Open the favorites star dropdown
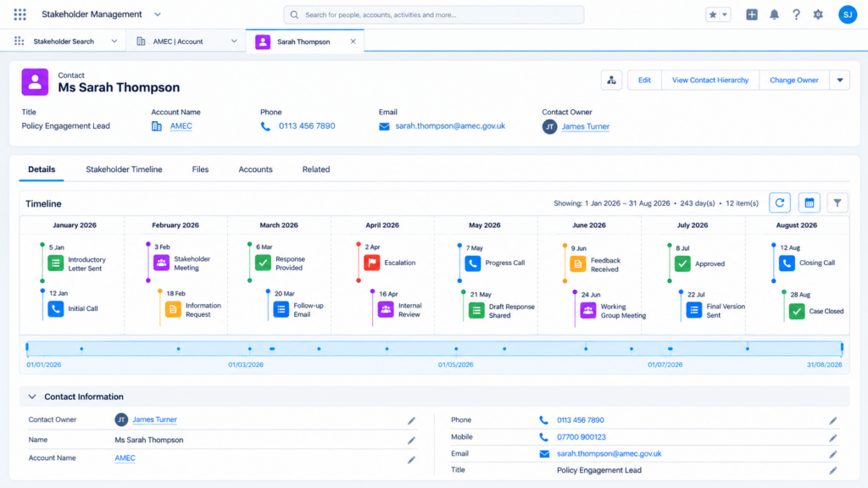Image resolution: width=868 pixels, height=488 pixels. [x=718, y=15]
